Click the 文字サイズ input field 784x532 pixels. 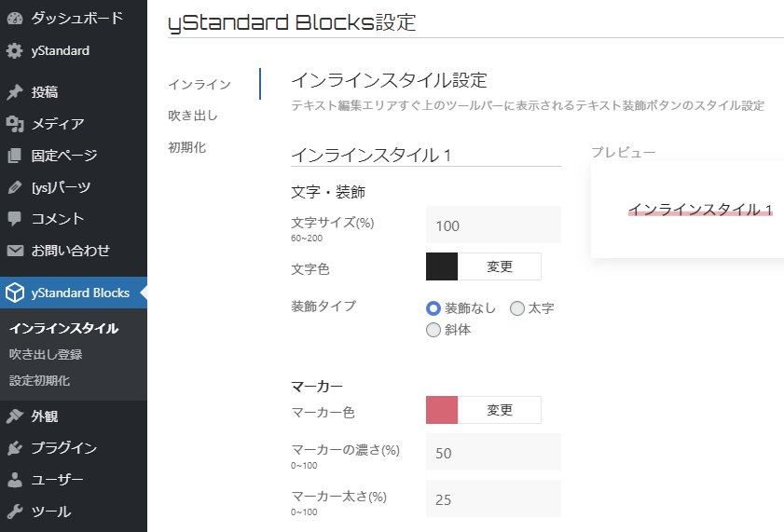click(493, 225)
